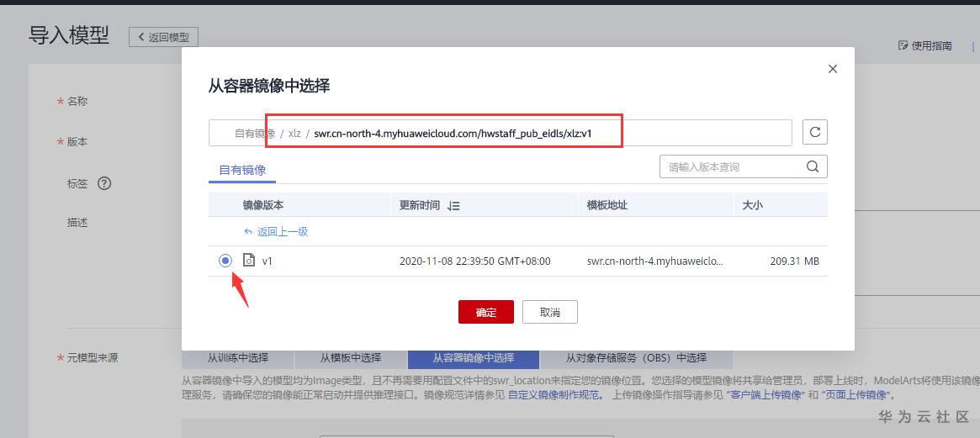Click the help question mark beside 标签
The width and height of the screenshot is (980, 438).
point(104,184)
